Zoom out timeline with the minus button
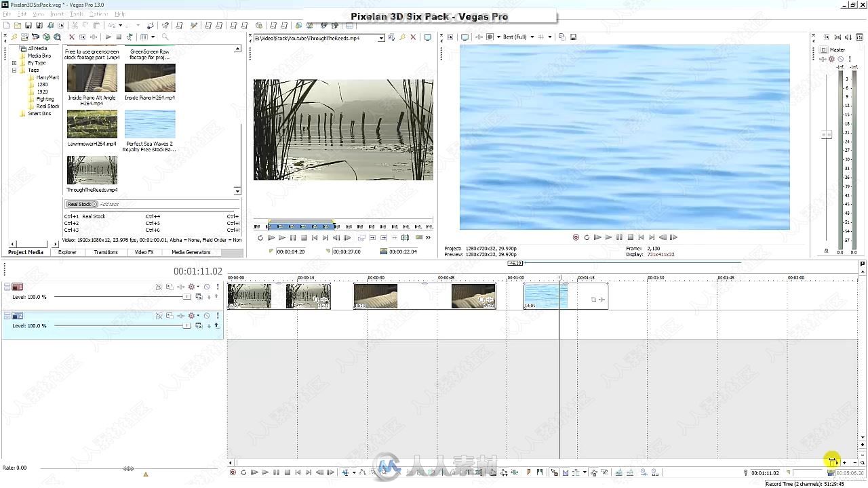 click(855, 462)
